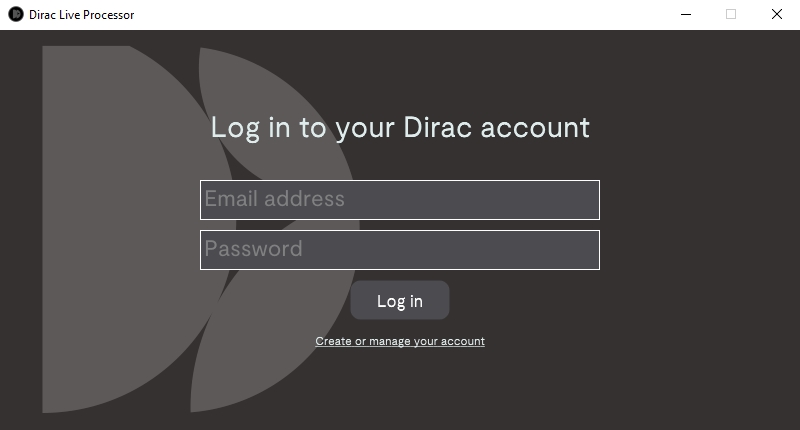The image size is (800, 430).
Task: Click the right end of the Email address box
Action: [x=587, y=200]
